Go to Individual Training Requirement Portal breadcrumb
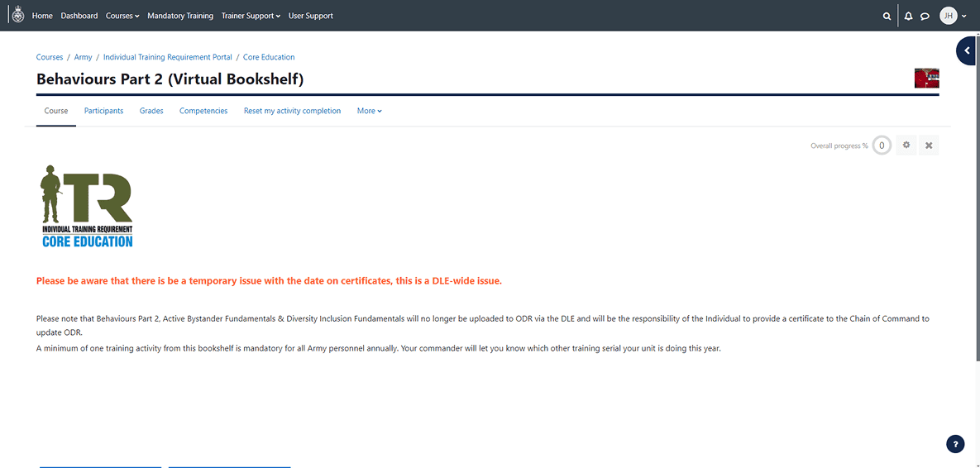This screenshot has height=468, width=980. [x=168, y=57]
